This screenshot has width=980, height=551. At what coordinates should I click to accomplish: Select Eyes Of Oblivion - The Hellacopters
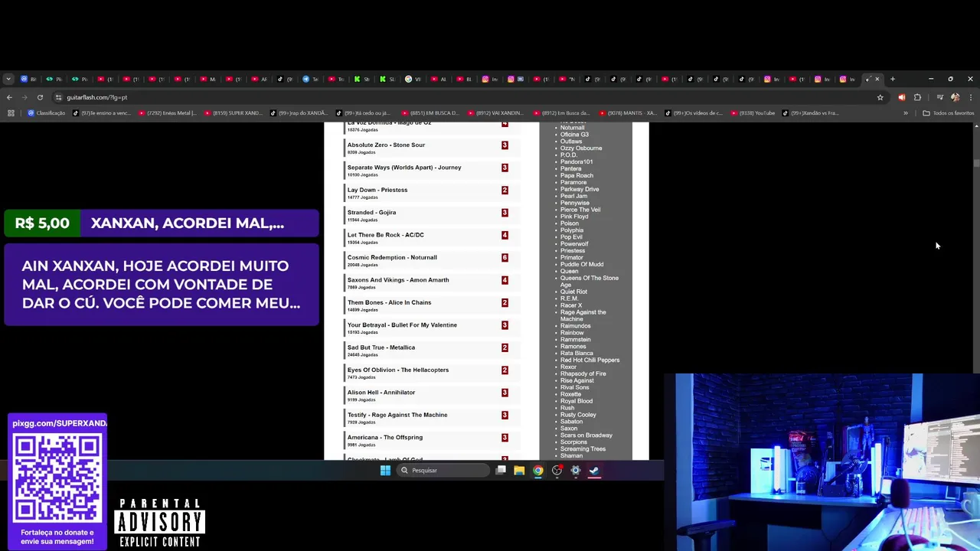[x=398, y=370]
